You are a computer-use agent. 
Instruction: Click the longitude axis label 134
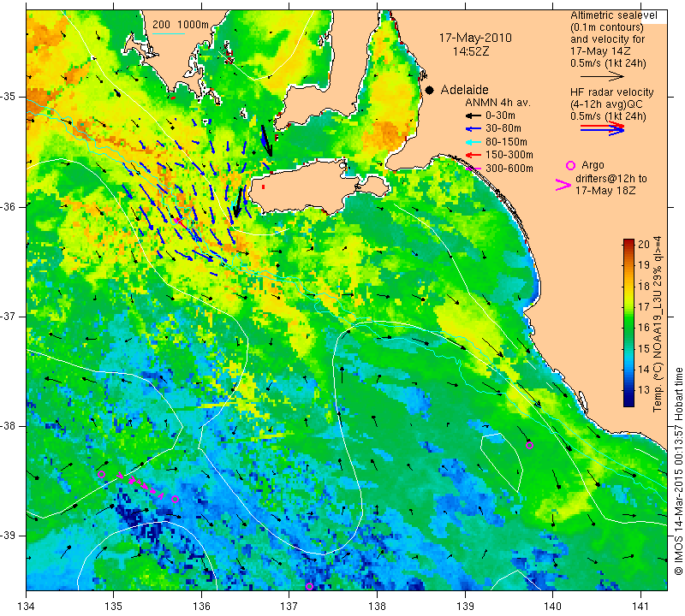pos(27,607)
